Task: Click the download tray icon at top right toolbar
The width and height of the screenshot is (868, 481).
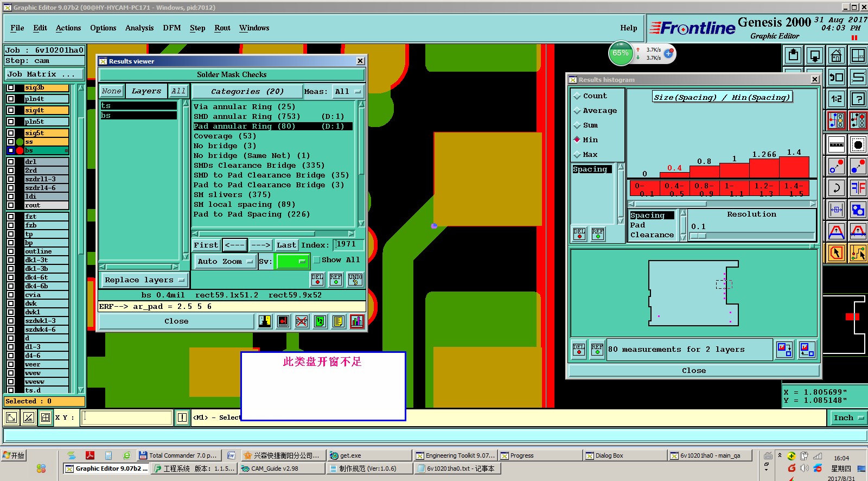Action: pyautogui.click(x=814, y=55)
